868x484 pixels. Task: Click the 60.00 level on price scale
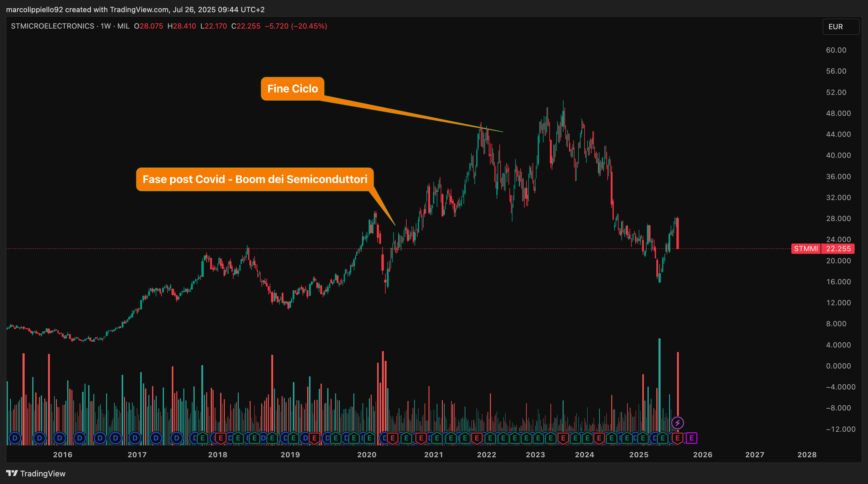(836, 50)
